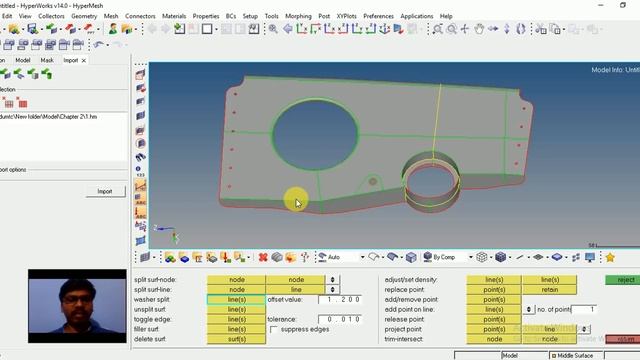Enable the suppress edges checkbox
Image resolution: width=640 pixels, height=360 pixels.
coord(273,329)
